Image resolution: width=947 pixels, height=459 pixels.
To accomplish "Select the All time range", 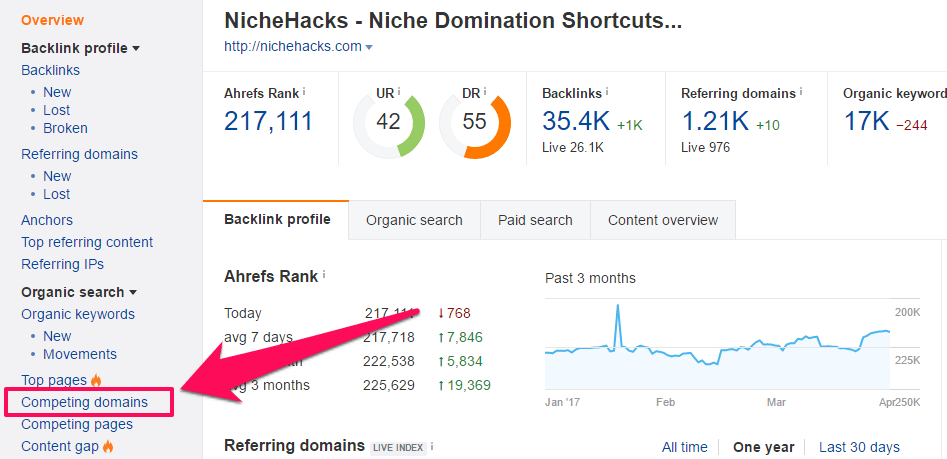I will click(x=684, y=447).
